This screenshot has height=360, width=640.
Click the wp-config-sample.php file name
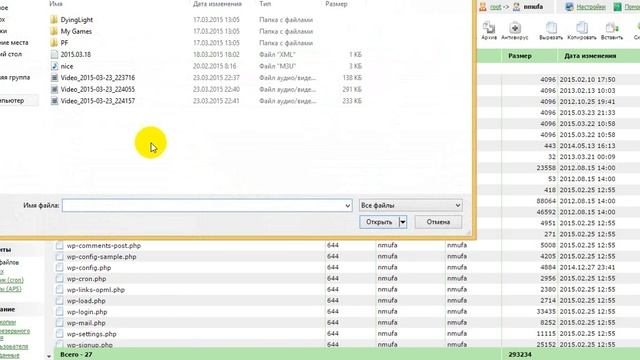pos(102,257)
